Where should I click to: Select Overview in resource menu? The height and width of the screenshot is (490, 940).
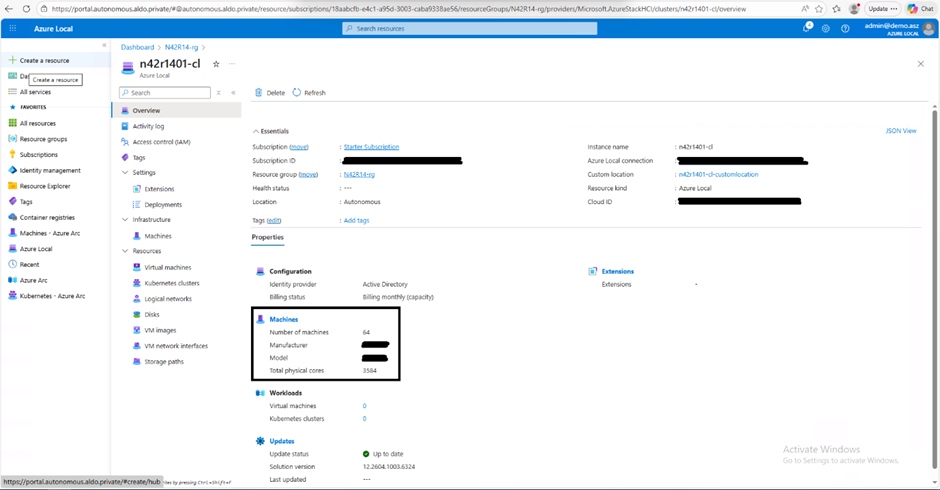pos(177,110)
